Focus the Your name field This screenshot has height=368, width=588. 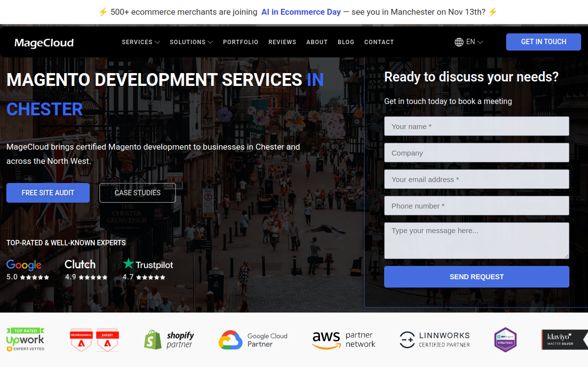point(477,126)
